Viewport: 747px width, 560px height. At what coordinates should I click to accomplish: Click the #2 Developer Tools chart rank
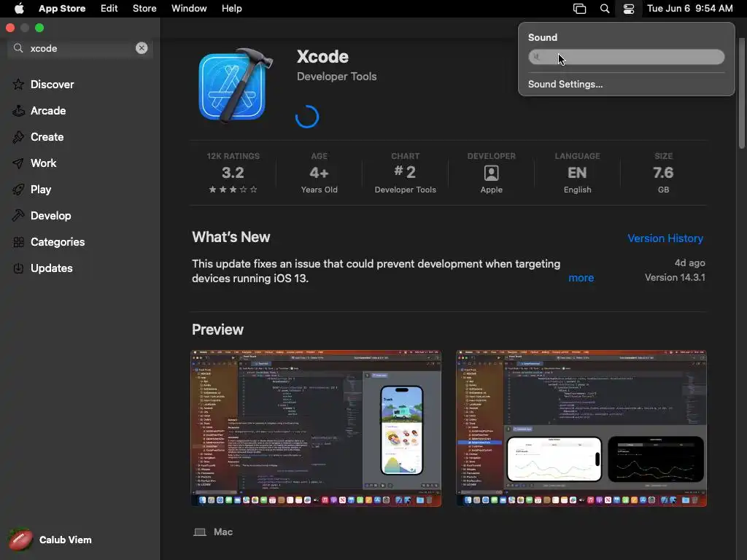coord(405,173)
